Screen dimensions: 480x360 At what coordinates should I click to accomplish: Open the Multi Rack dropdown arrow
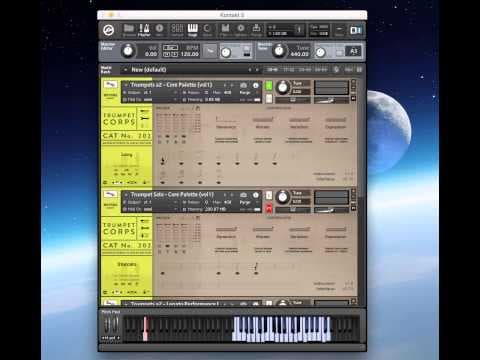(x=125, y=70)
